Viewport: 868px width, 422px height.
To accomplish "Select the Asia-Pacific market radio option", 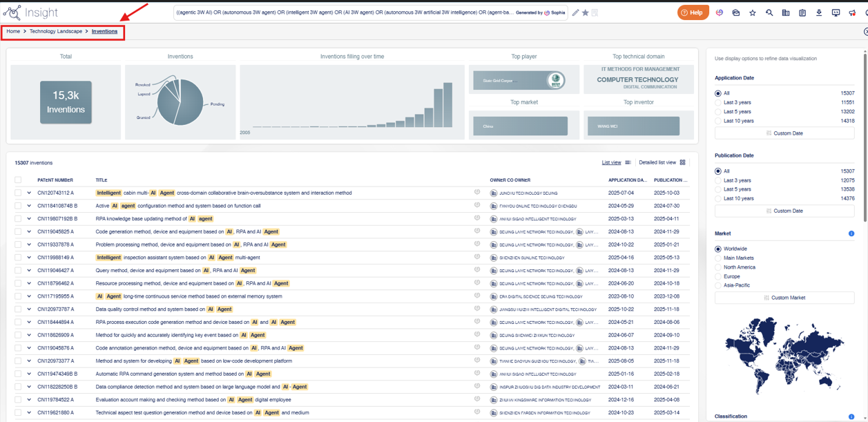I will pos(718,285).
